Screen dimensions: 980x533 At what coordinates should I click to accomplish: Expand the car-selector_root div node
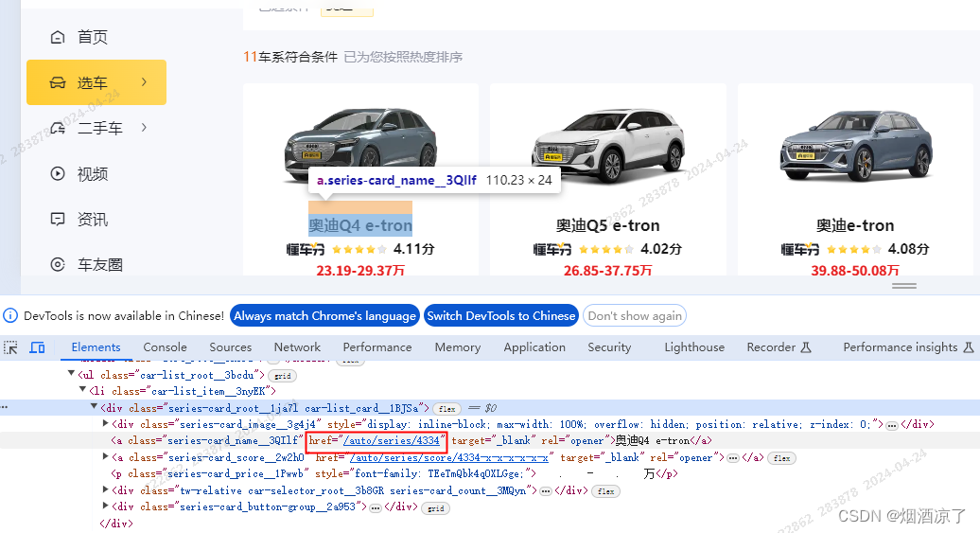106,489
